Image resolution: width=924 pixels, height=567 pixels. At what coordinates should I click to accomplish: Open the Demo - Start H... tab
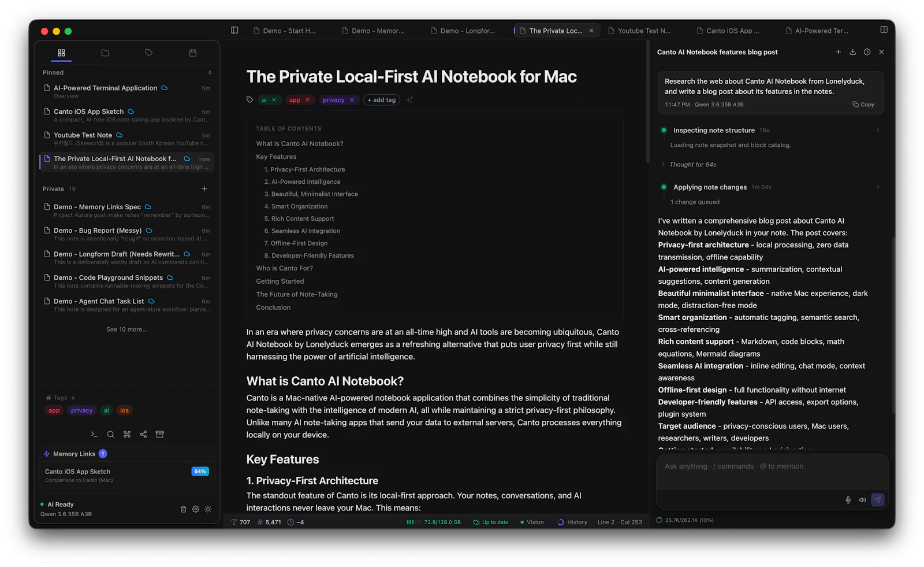coord(285,31)
